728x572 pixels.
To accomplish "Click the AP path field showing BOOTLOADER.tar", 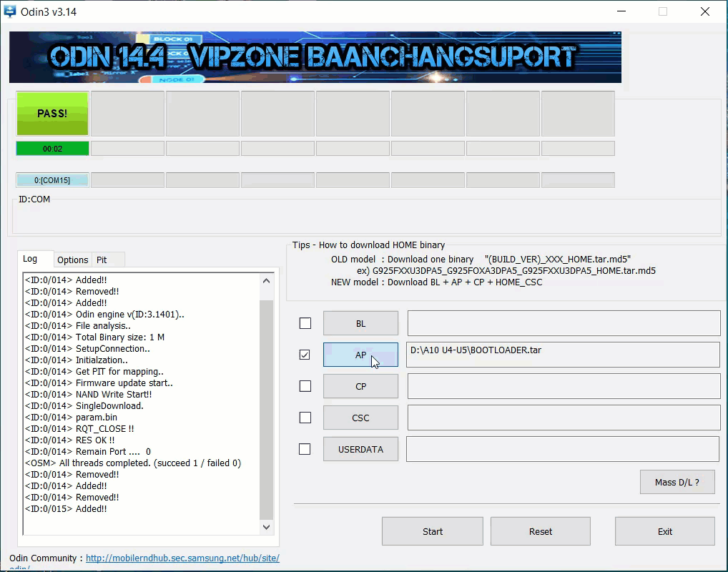I will click(564, 355).
